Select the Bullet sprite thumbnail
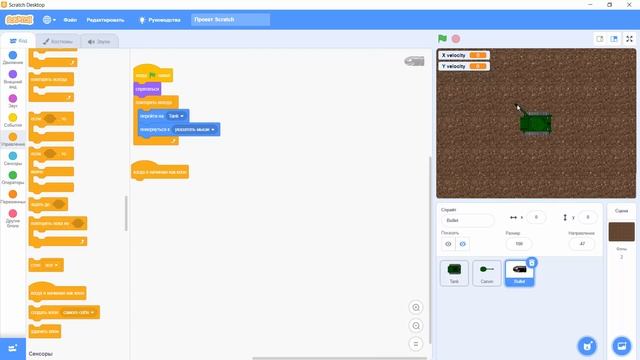The height and width of the screenshot is (360, 640). pyautogui.click(x=519, y=273)
